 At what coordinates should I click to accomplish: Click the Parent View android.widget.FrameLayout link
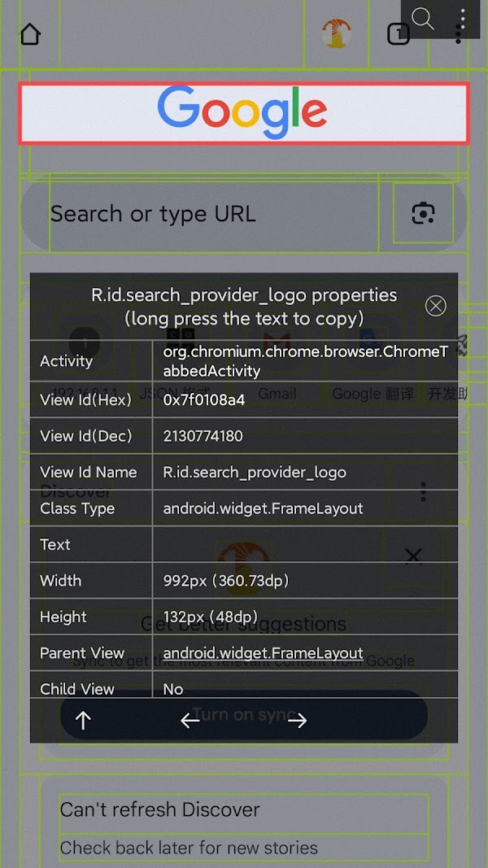263,653
